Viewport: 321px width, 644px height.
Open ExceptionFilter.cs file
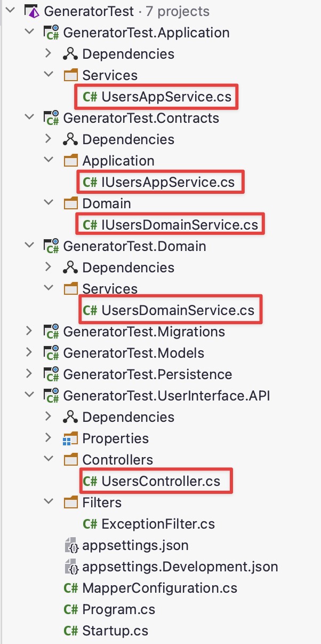pyautogui.click(x=158, y=524)
